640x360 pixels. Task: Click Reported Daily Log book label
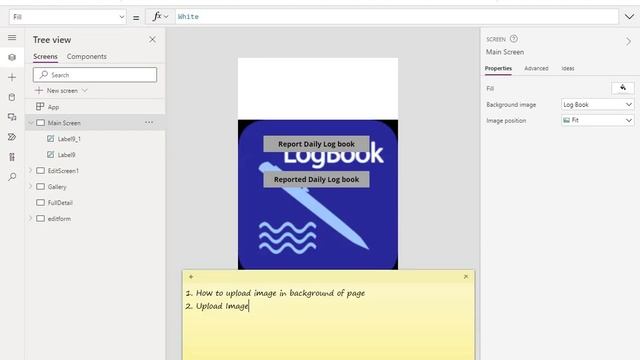click(316, 180)
